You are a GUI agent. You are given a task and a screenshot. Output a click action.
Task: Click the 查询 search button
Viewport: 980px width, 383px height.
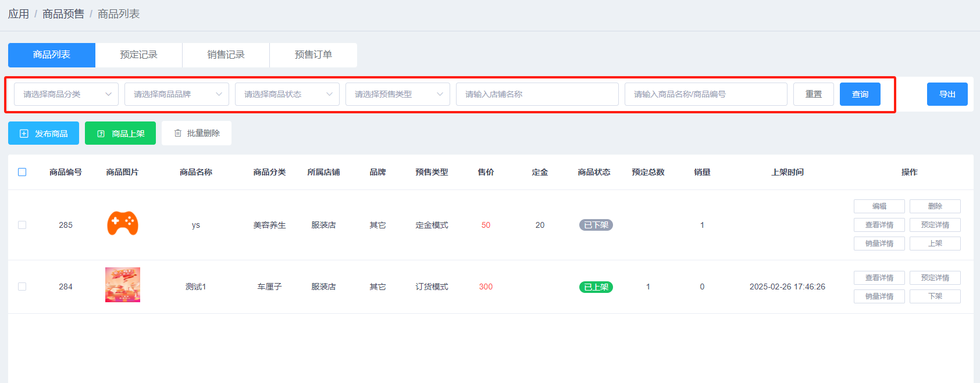[860, 94]
